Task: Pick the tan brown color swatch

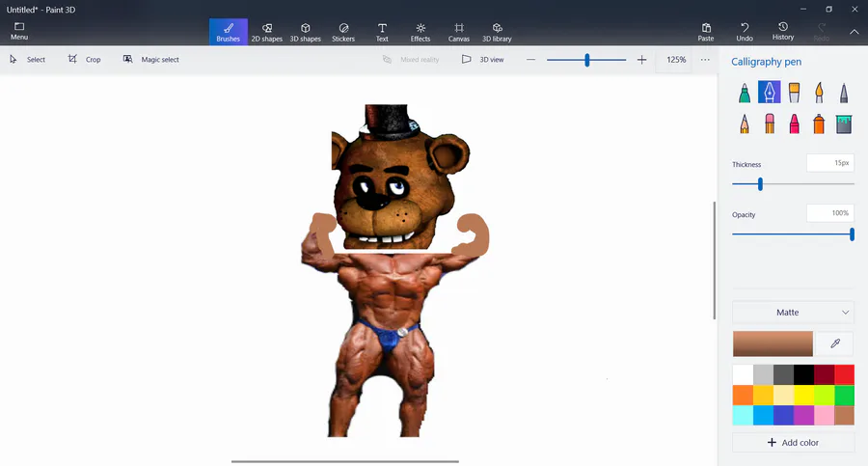Action: [844, 415]
